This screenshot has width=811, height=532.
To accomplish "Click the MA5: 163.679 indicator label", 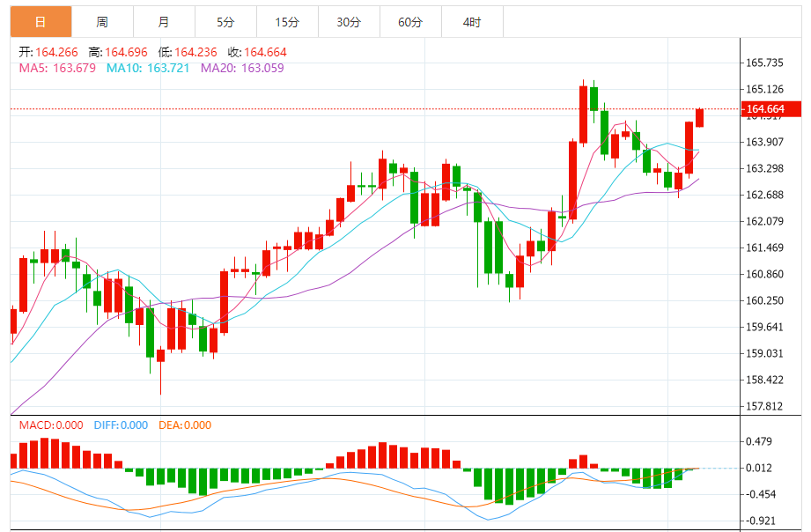I will tap(57, 69).
